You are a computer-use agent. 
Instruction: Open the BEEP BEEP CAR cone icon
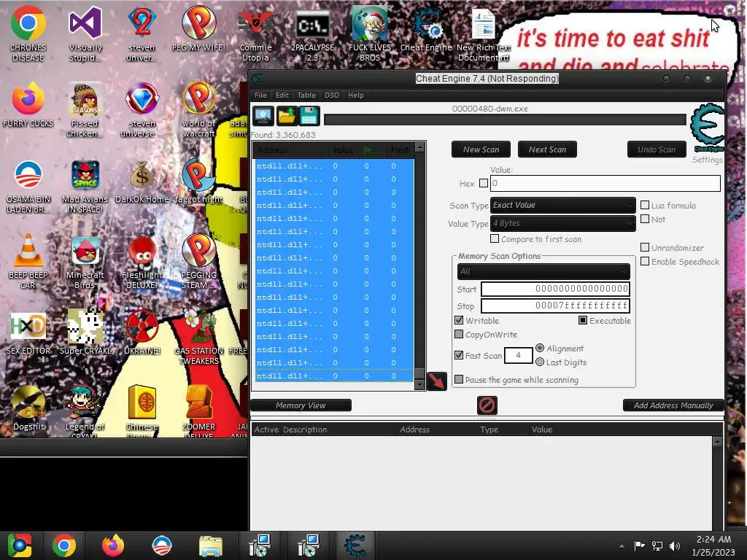28,262
